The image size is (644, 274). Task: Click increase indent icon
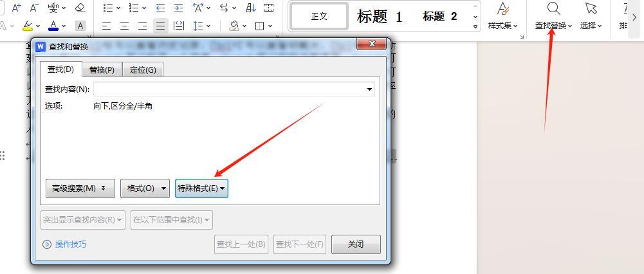[178, 7]
